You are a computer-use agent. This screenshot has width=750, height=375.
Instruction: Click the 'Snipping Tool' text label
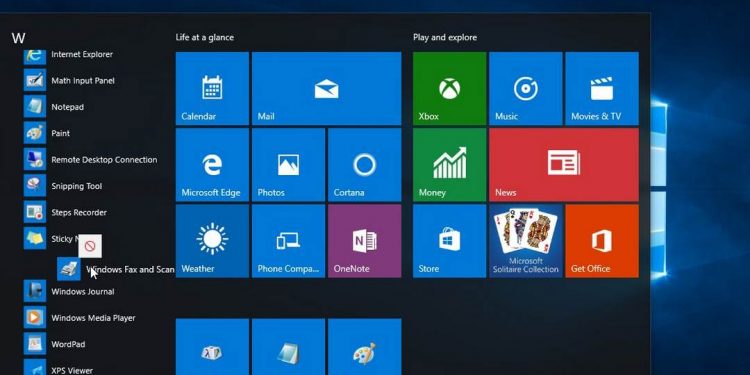(77, 186)
